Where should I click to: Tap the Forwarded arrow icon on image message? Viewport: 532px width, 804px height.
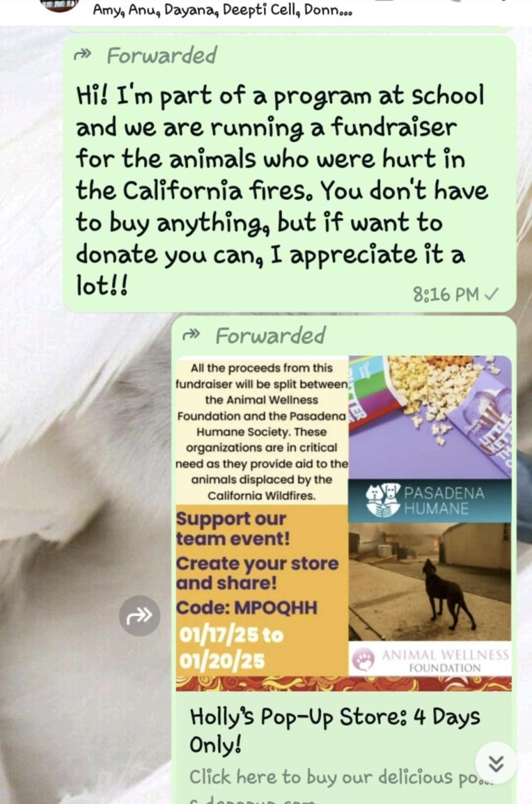[x=191, y=335]
